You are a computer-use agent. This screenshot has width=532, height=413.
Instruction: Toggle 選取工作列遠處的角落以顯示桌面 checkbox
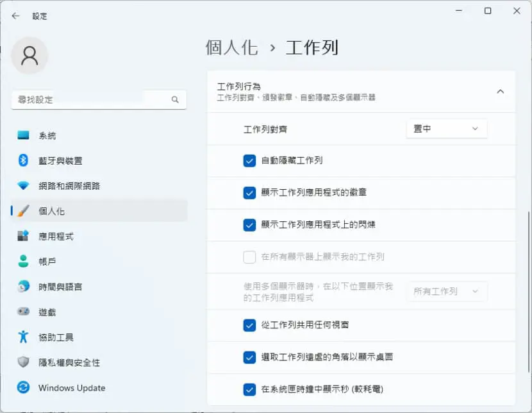249,357
